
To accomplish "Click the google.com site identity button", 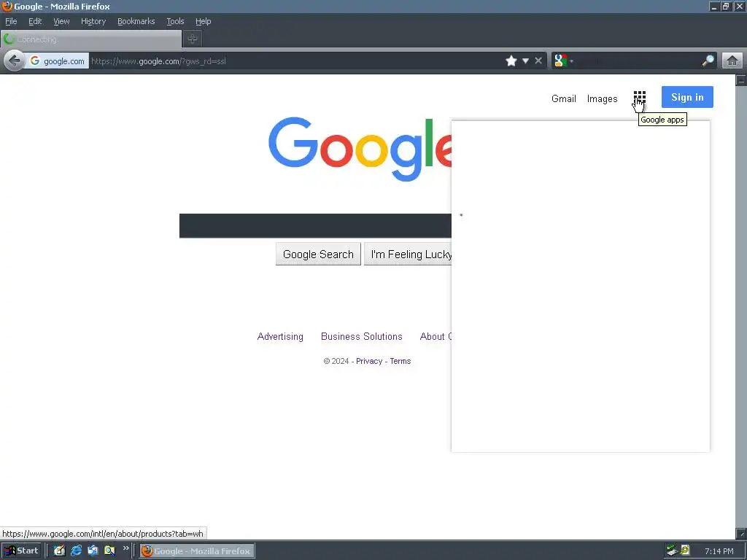I will (57, 61).
